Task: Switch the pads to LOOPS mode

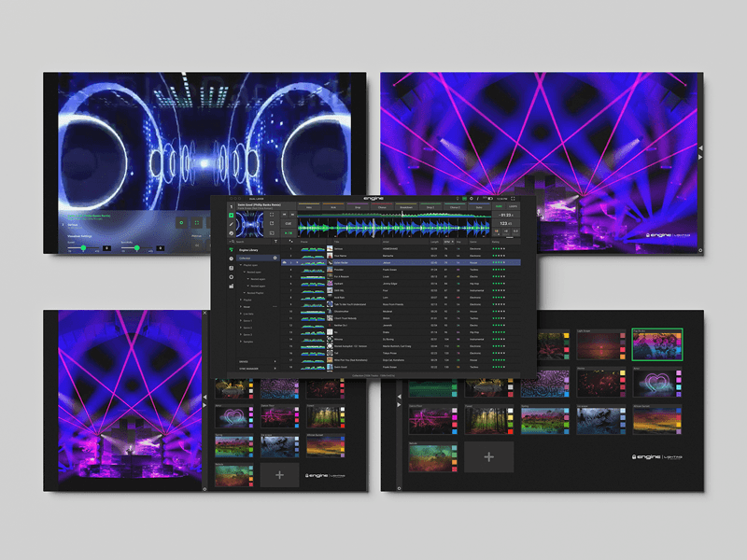Action: (x=513, y=206)
